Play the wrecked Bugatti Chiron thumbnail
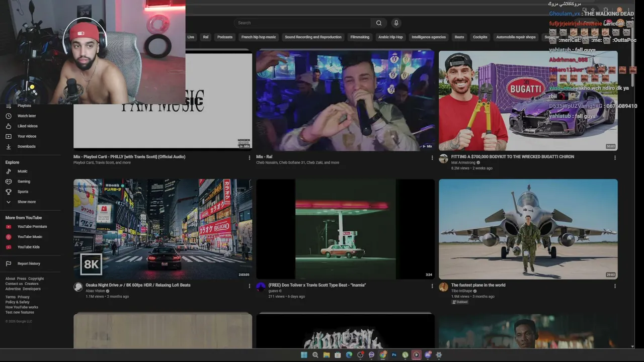Viewport: 644px width, 362px height. [x=528, y=100]
